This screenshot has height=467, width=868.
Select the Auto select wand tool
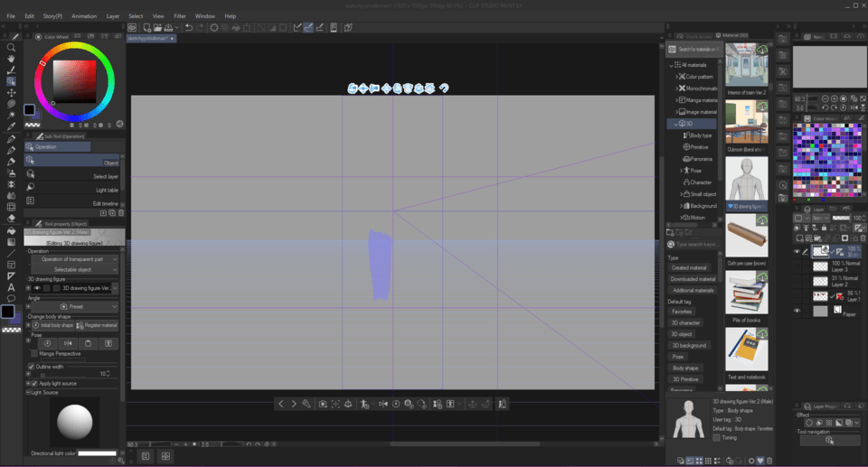(11, 115)
